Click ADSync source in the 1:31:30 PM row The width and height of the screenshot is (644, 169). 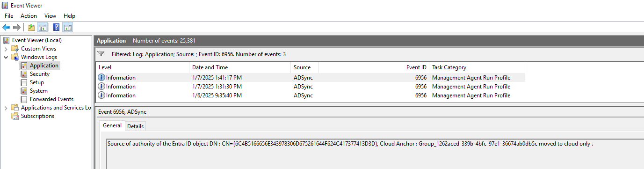(x=303, y=87)
